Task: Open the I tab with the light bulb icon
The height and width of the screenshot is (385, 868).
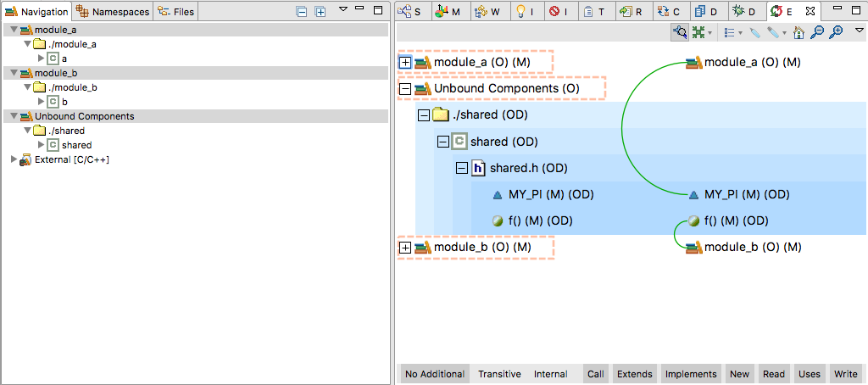Action: click(x=526, y=11)
